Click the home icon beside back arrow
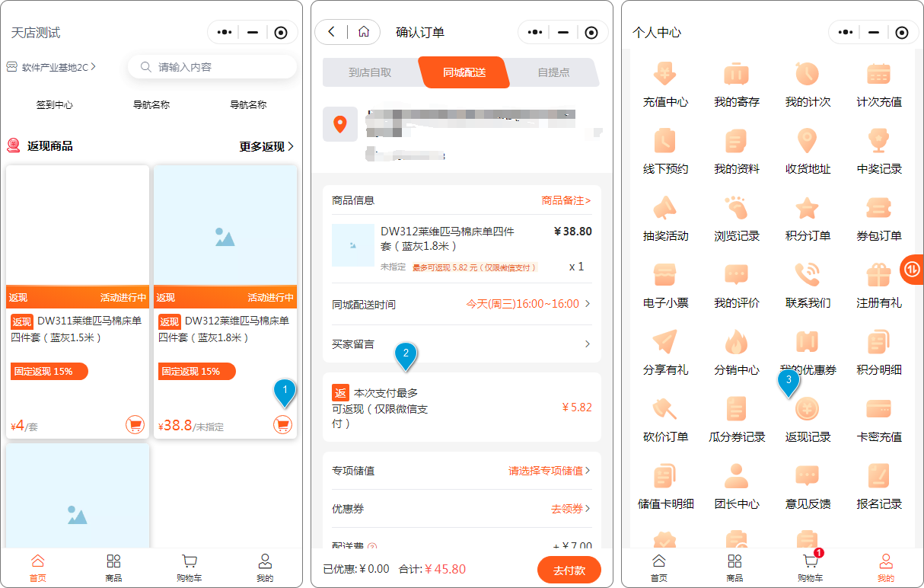 point(364,32)
